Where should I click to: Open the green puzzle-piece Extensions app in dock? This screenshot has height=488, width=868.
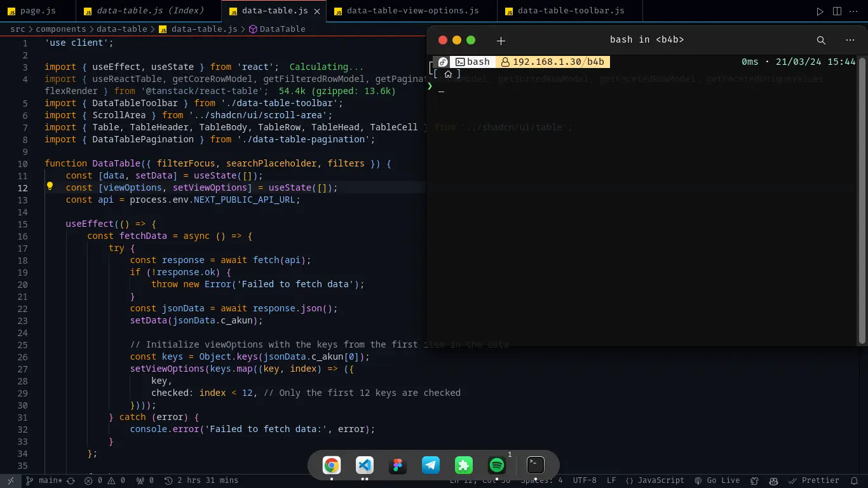(x=464, y=466)
